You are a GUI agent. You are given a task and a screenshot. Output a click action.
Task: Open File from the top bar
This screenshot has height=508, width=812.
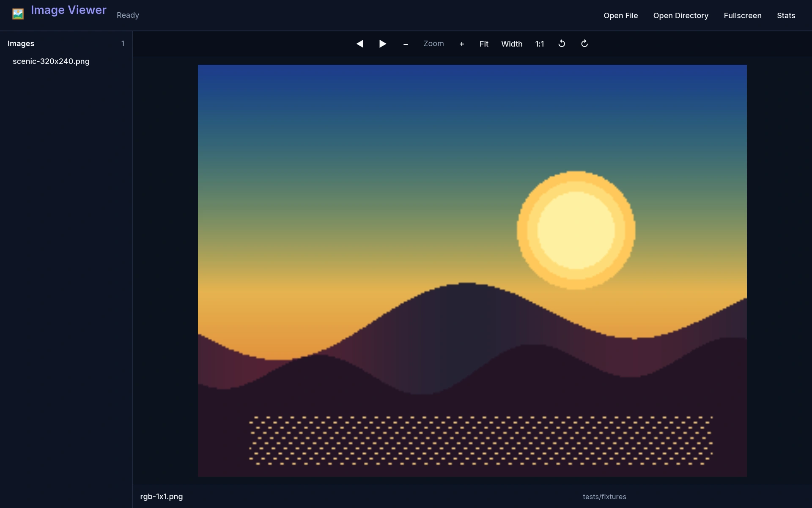click(x=620, y=16)
